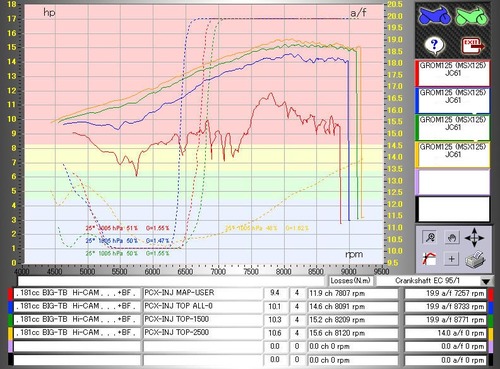This screenshot has height=369, width=500.
Task: Click the long blank field above the table
Action: pyautogui.click(x=171, y=281)
